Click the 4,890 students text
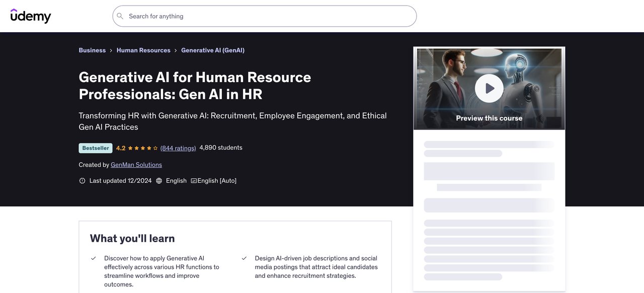The image size is (644, 293). coord(221,148)
